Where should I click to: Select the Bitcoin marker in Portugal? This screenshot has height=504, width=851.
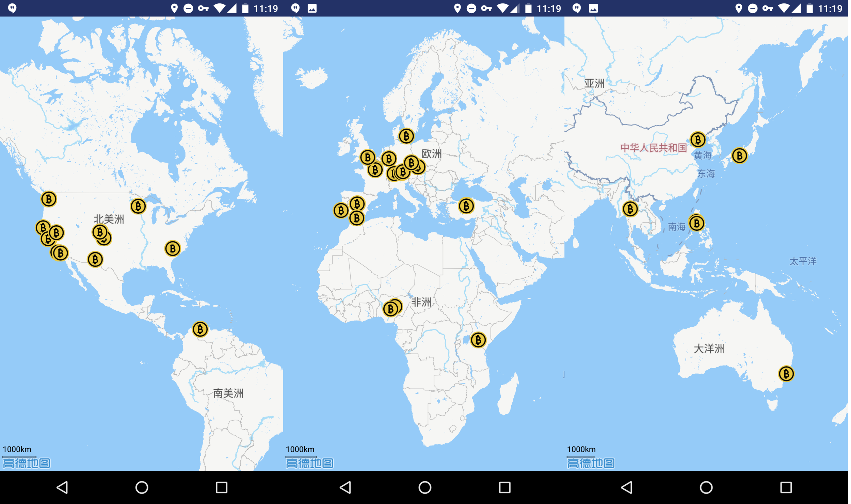(x=341, y=211)
